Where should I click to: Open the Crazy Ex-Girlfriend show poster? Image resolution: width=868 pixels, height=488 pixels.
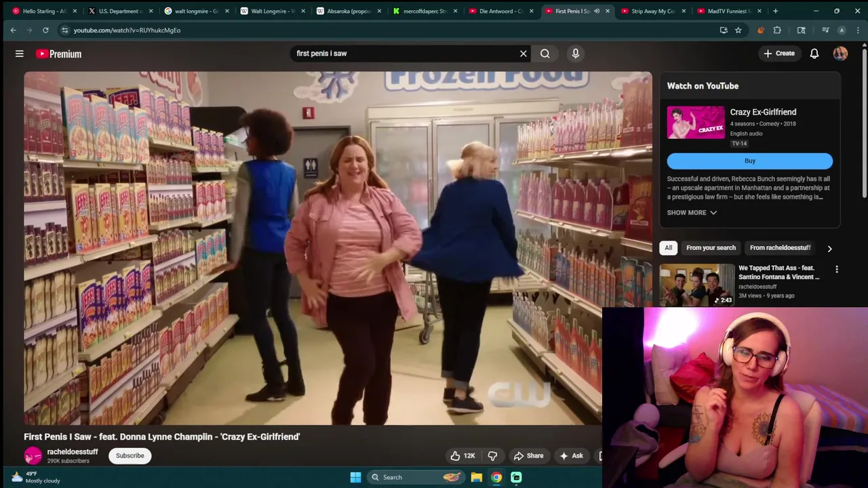695,123
